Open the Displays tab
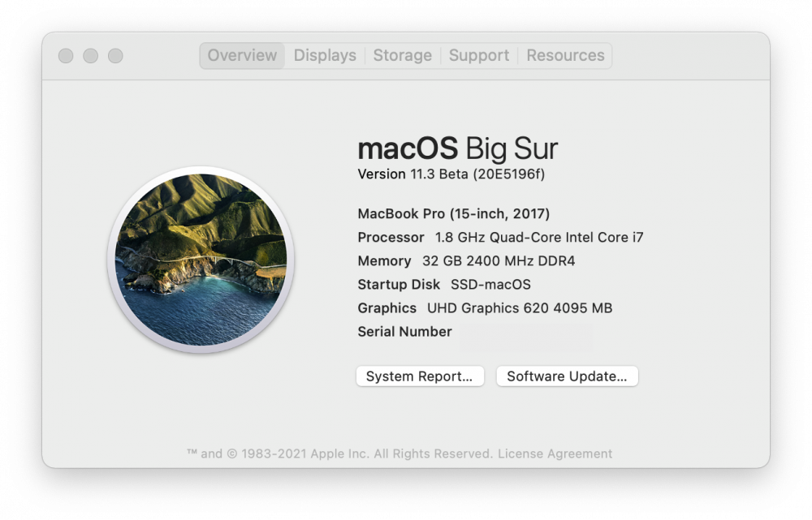Screen dimensions: 812x520 pyautogui.click(x=325, y=55)
